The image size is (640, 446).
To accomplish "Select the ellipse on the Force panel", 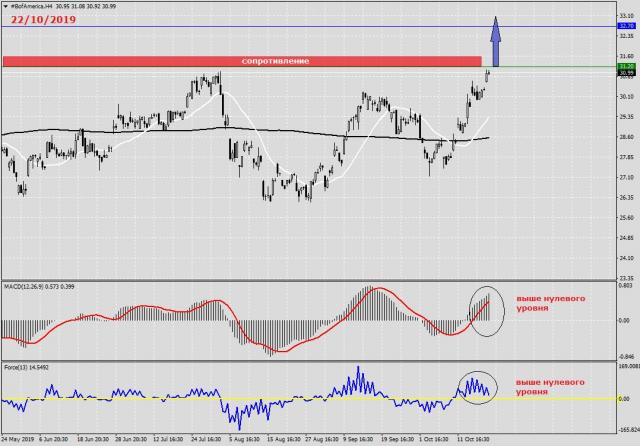I will pyautogui.click(x=478, y=385).
